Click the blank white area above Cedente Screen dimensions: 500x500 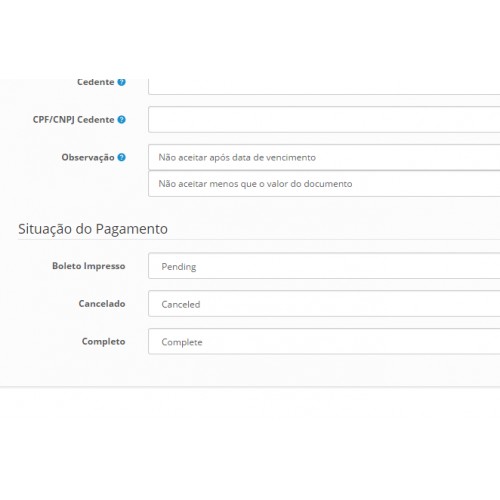point(250,39)
